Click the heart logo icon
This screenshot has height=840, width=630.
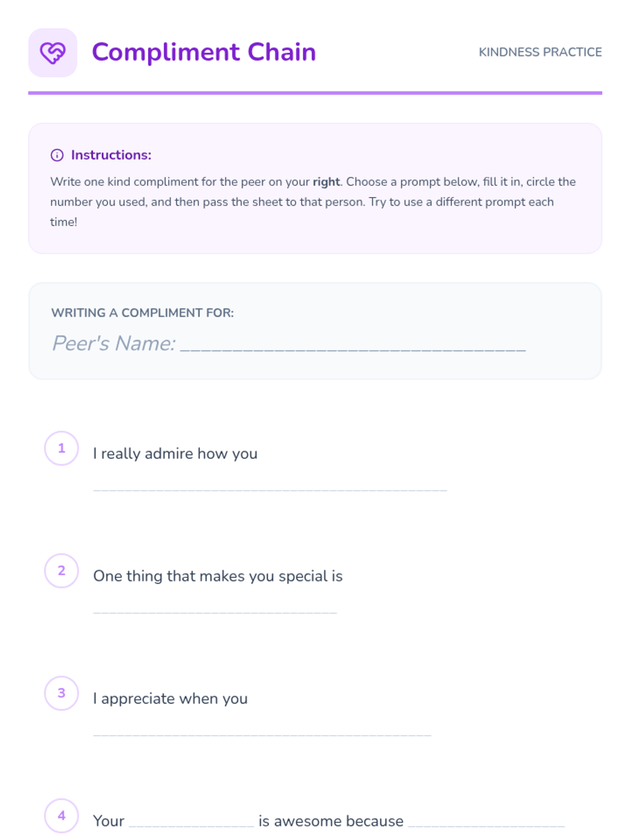52,52
